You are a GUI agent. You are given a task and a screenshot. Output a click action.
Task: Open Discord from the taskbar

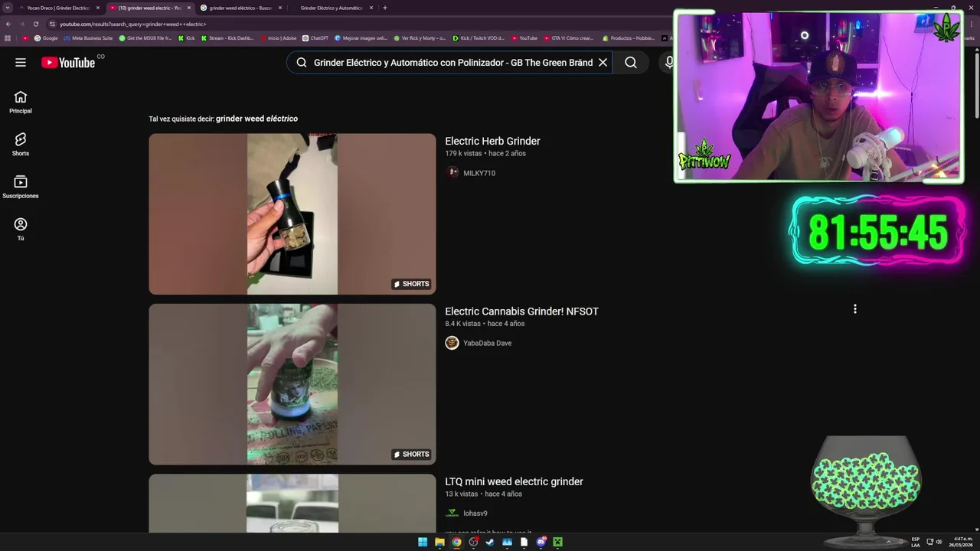click(541, 542)
